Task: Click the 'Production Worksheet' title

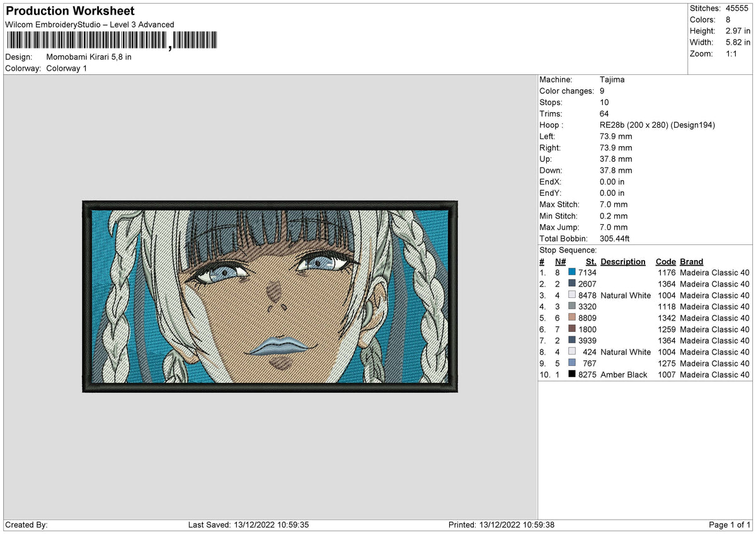Action: pos(70,11)
